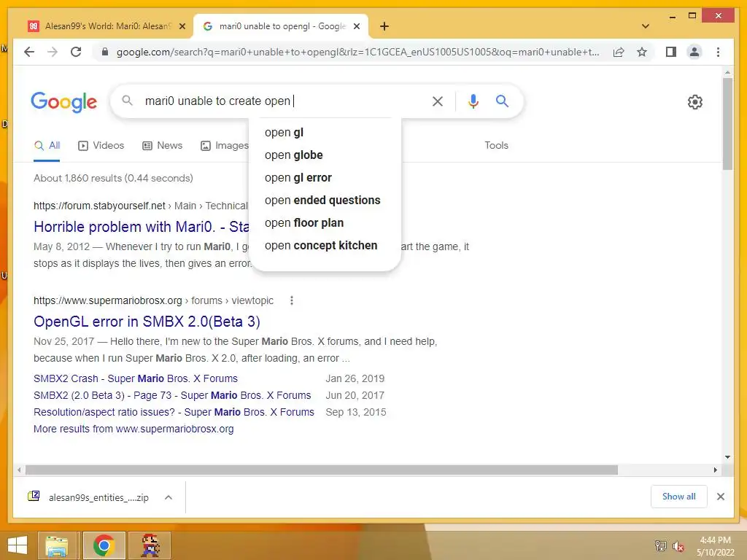Open 'SMBX2 (2.0 Beta 3) - Page 73' link
Image resolution: width=747 pixels, height=560 pixels.
click(x=172, y=395)
